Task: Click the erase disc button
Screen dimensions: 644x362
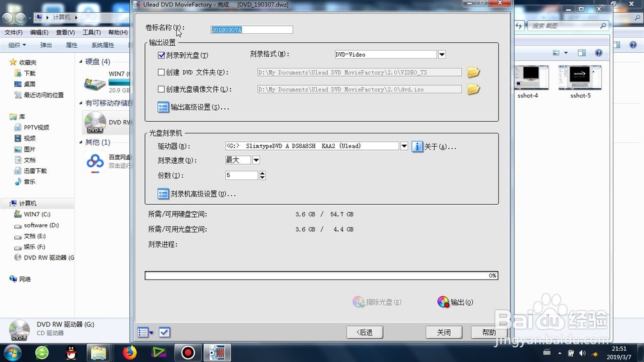Action: 377,302
